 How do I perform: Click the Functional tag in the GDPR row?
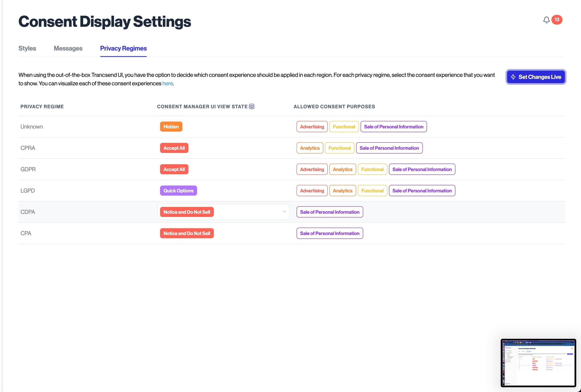click(372, 169)
